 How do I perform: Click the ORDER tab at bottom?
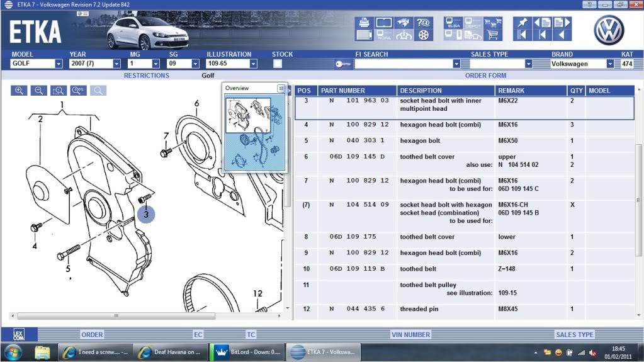pos(92,334)
